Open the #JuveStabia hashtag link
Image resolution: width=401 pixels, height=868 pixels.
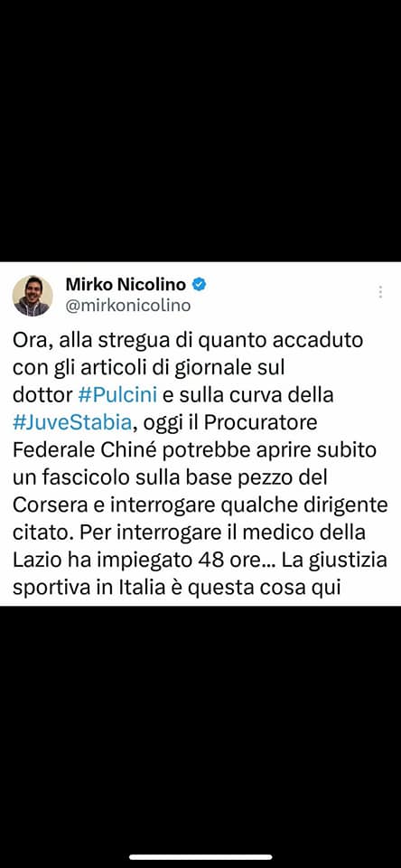click(72, 423)
